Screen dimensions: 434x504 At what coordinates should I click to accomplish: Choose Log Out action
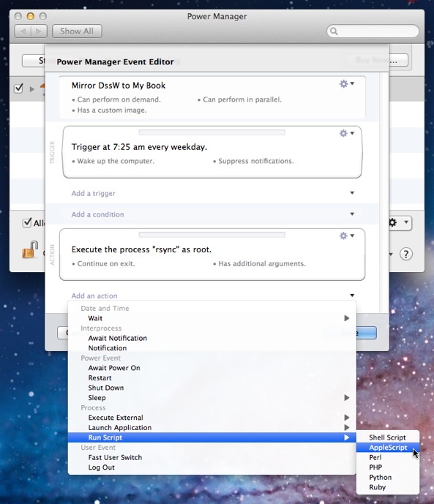(x=212, y=467)
